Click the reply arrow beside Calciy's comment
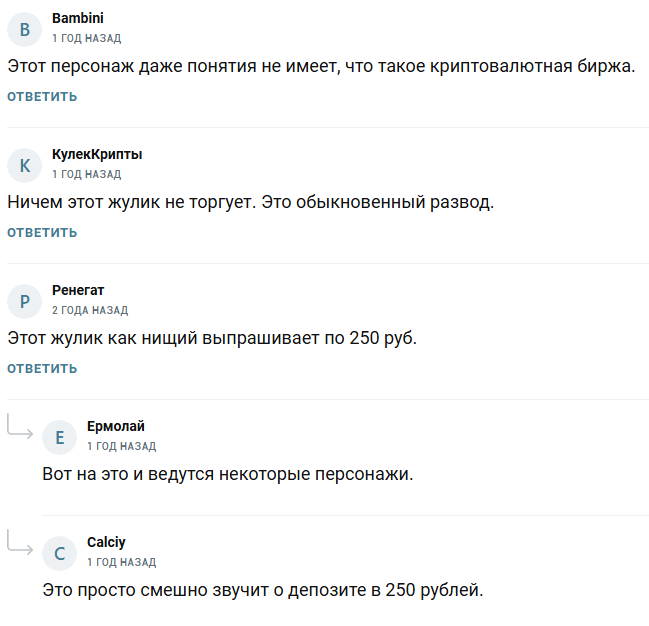This screenshot has width=649, height=626. coord(21,542)
